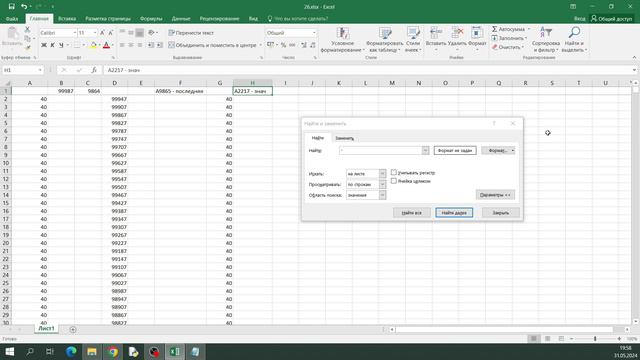The width and height of the screenshot is (640, 360).
Task: Click the Format Painter brush icon
Action: coord(27,48)
